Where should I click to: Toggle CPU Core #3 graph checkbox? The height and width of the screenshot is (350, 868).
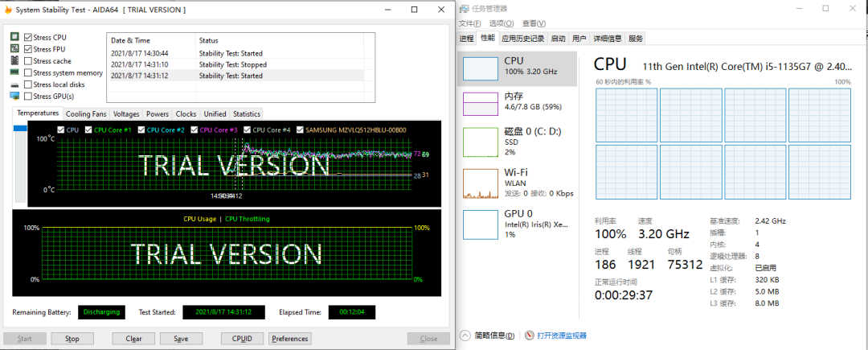pos(194,130)
